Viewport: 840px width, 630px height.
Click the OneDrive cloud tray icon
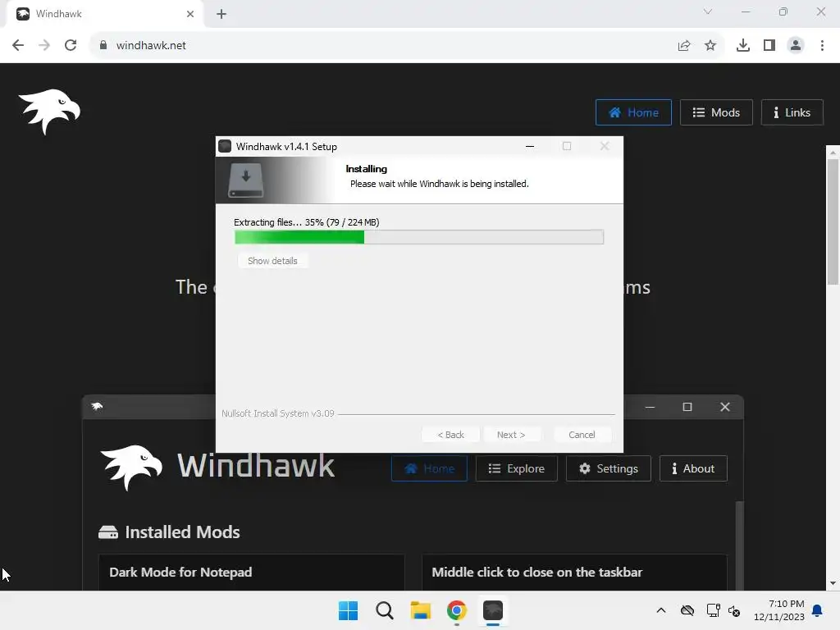tap(687, 610)
